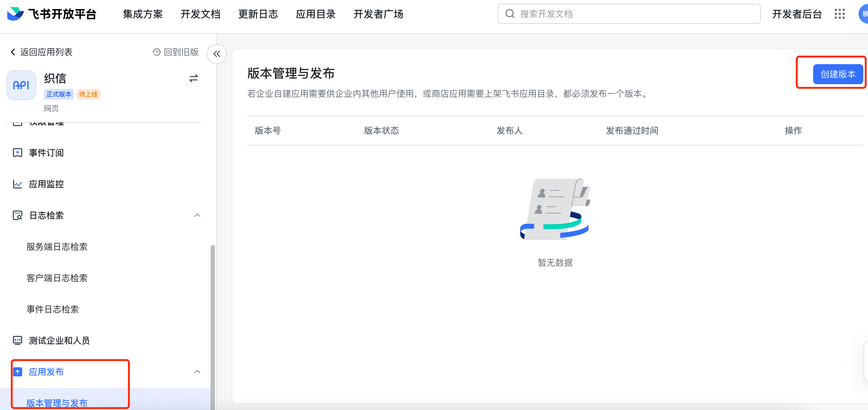The width and height of the screenshot is (868, 410).
Task: Go back via 返回应用列表 arrow
Action: (13, 52)
